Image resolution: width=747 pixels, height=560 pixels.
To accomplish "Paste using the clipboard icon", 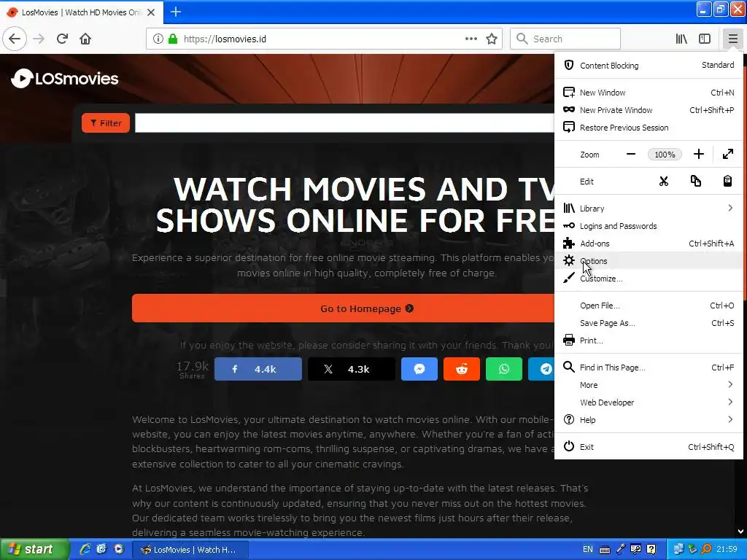I will click(727, 181).
